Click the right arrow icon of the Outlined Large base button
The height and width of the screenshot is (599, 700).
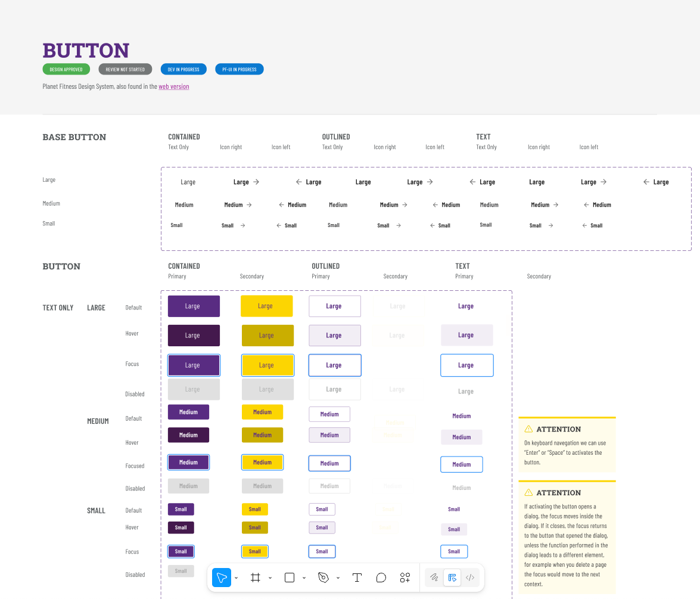click(430, 182)
